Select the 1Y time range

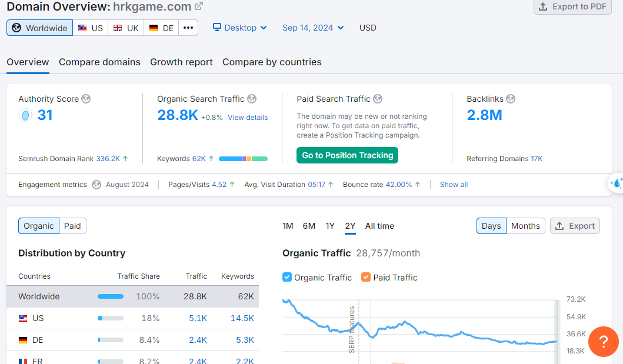pos(330,226)
